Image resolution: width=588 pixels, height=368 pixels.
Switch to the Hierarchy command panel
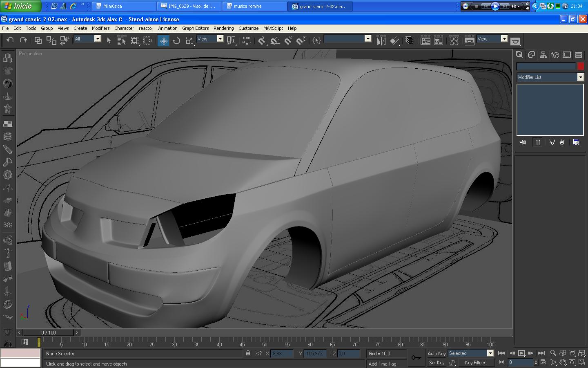543,55
